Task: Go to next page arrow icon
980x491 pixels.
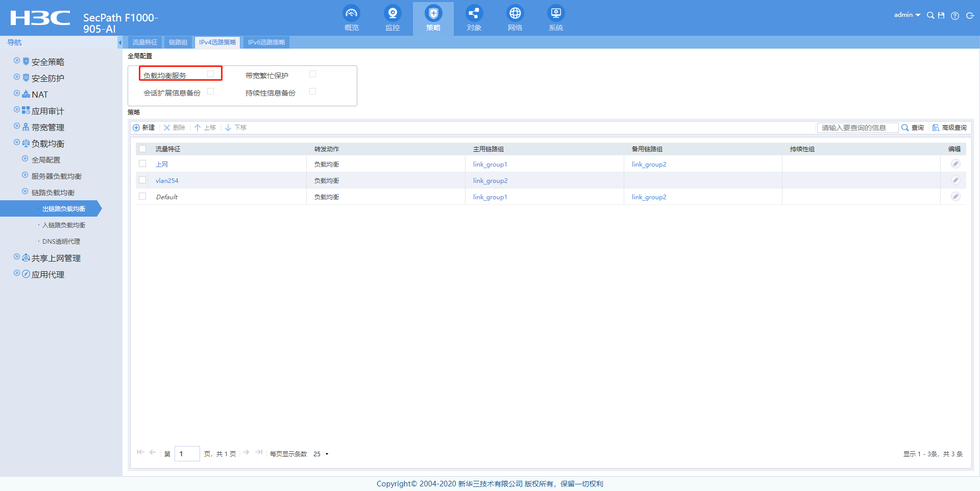Action: point(246,452)
